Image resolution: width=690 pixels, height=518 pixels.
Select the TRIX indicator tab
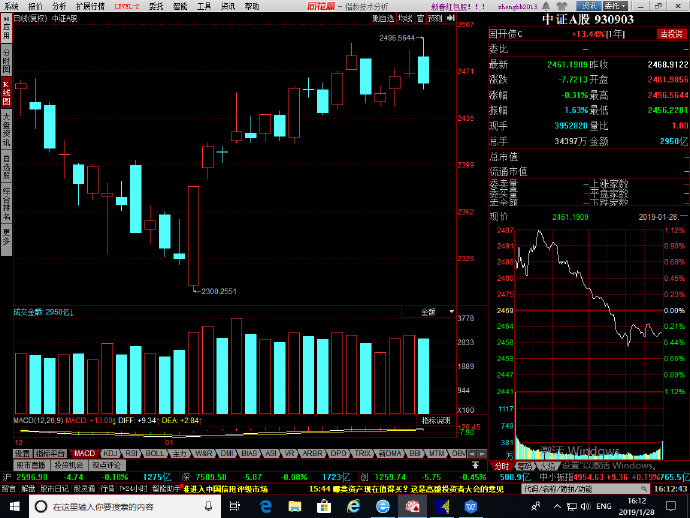[x=363, y=453]
